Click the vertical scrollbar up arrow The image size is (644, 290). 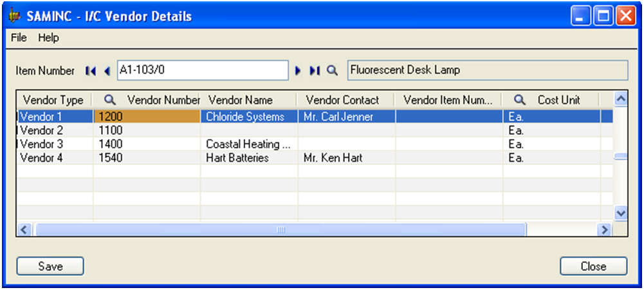(x=621, y=99)
